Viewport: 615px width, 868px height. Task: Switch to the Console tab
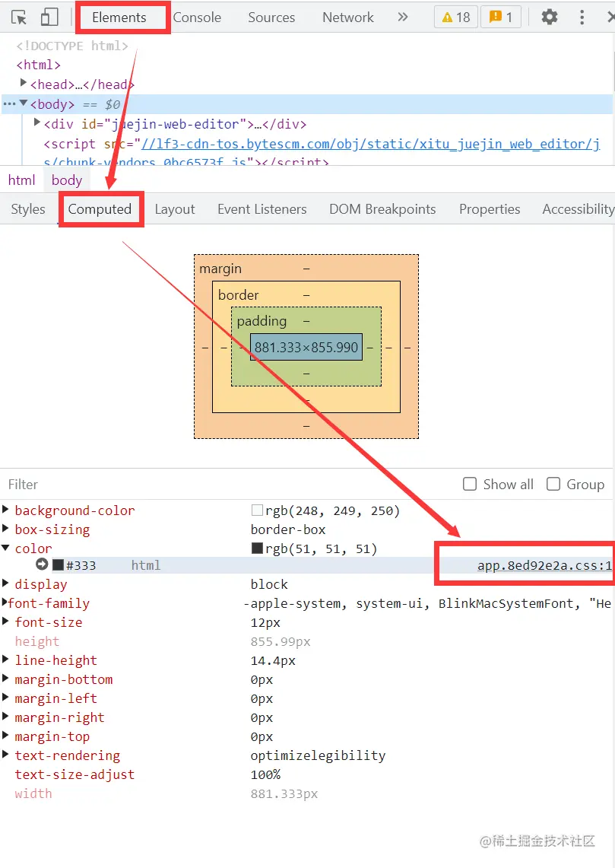(197, 17)
